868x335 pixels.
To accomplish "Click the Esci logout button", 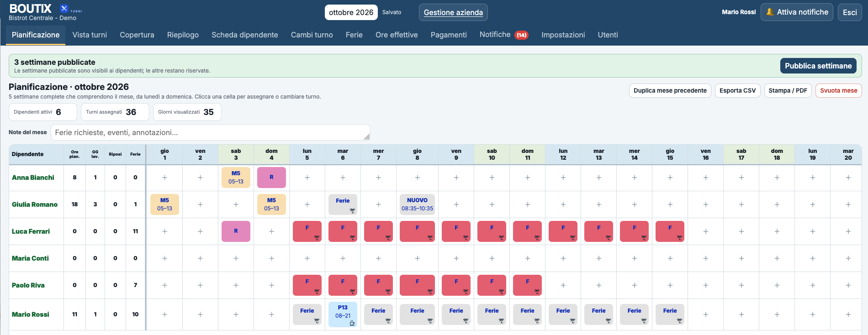I will 850,12.
